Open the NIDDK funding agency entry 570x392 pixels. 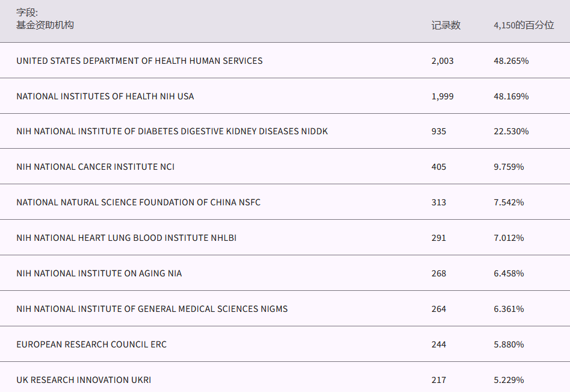click(172, 131)
